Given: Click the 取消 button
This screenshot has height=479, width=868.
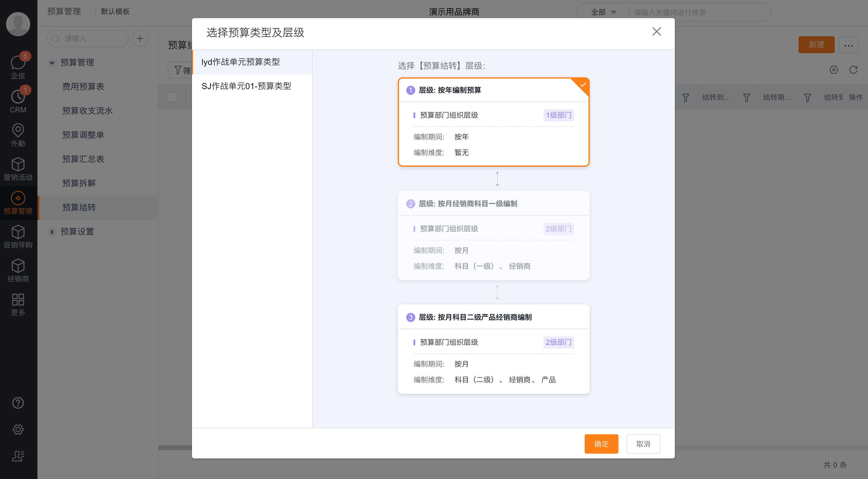Looking at the screenshot, I should pyautogui.click(x=643, y=444).
